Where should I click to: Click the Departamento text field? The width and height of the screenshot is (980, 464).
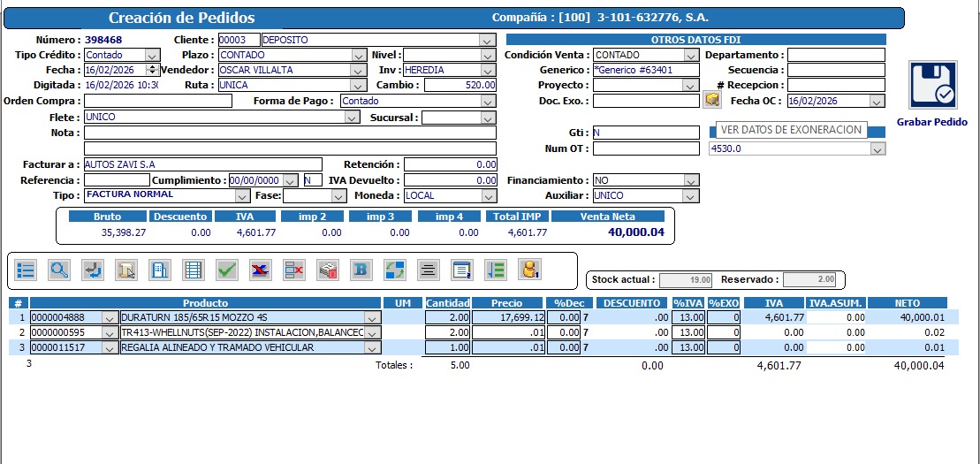pyautogui.click(x=835, y=55)
